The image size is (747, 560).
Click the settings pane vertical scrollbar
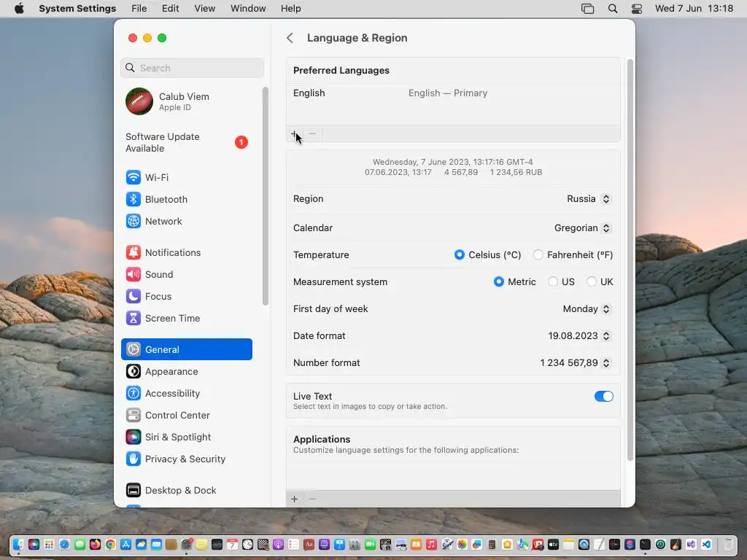pyautogui.click(x=630, y=260)
